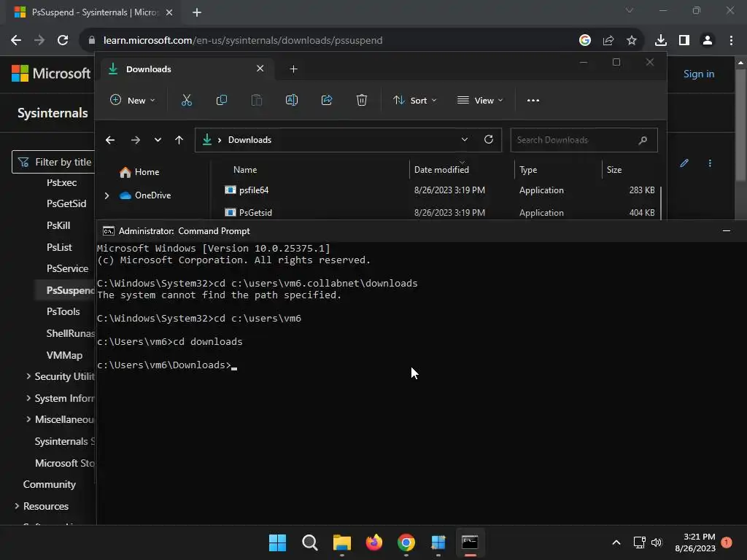Bookmark this page with the star icon
Screen dimensions: 747x560
coord(632,41)
